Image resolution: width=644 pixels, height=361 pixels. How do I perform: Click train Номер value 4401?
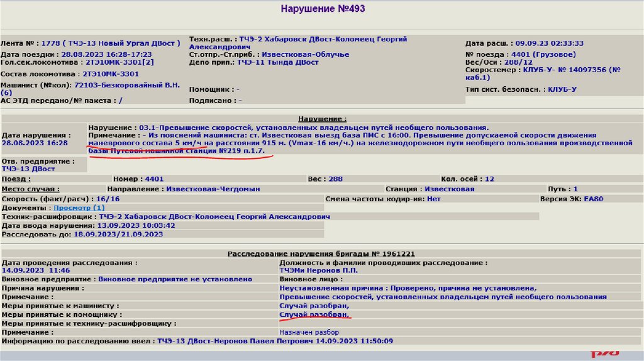pos(154,179)
